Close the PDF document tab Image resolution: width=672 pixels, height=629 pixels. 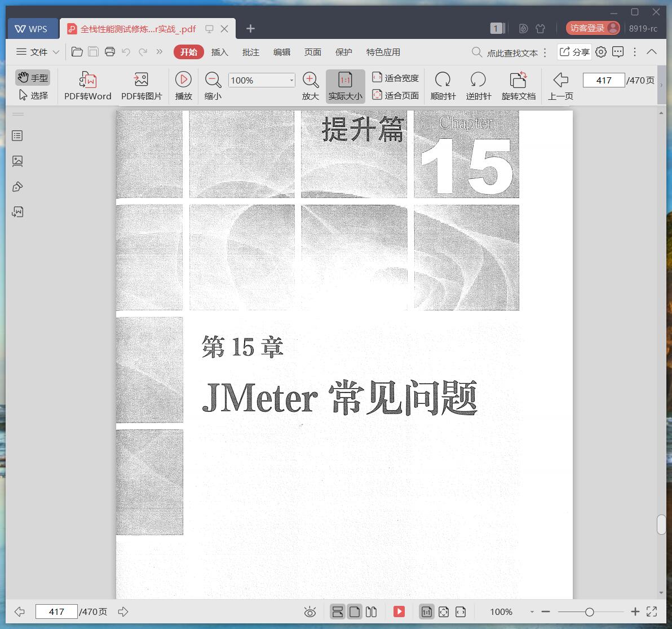(224, 29)
